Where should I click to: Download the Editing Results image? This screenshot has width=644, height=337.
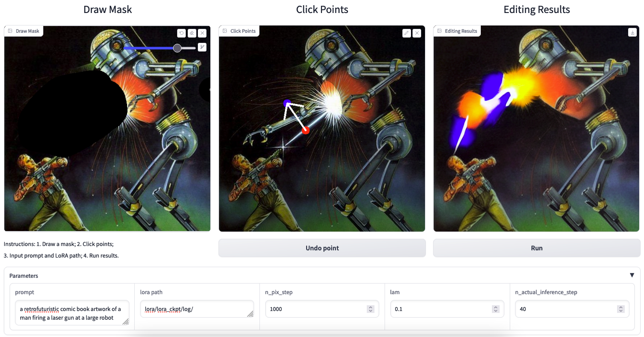click(x=632, y=32)
